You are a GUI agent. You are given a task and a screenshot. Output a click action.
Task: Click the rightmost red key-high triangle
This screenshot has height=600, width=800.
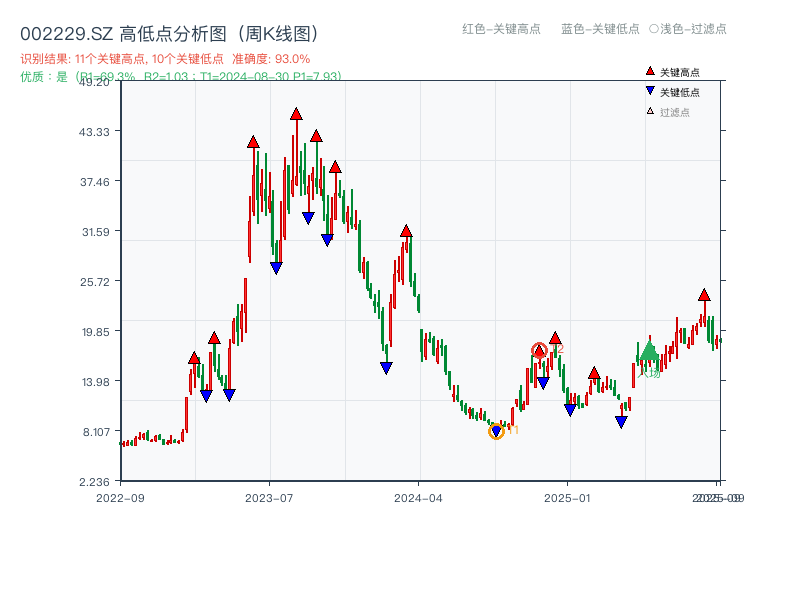tap(704, 295)
